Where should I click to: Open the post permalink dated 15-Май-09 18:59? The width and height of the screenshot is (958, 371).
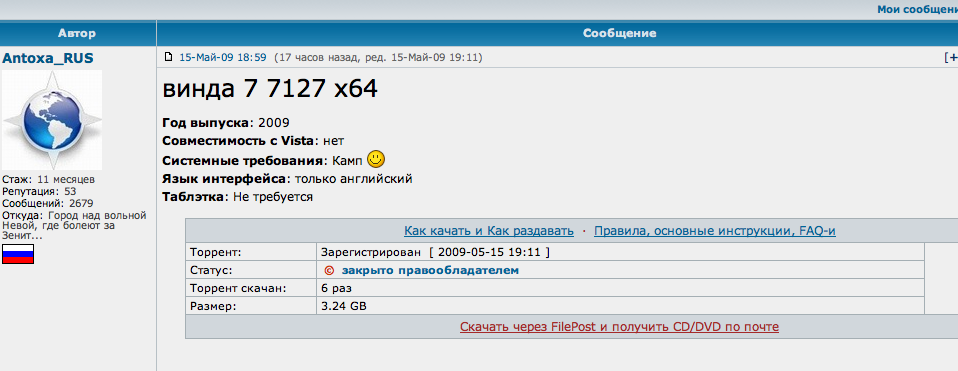coord(222,57)
